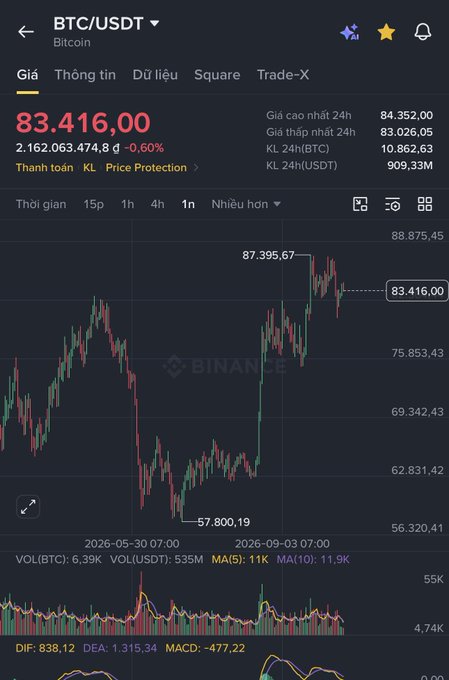Screen dimensions: 449x680
Task: Tap the KL tag link
Action: [89, 167]
